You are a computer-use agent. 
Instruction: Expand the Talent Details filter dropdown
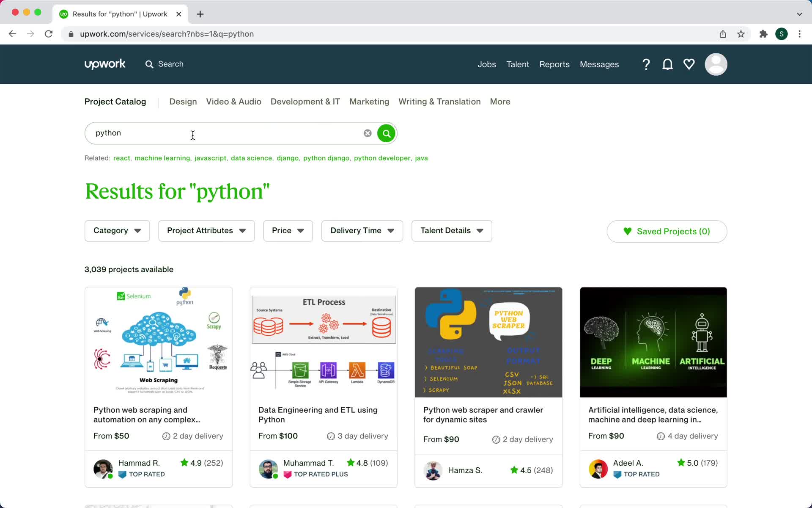452,231
